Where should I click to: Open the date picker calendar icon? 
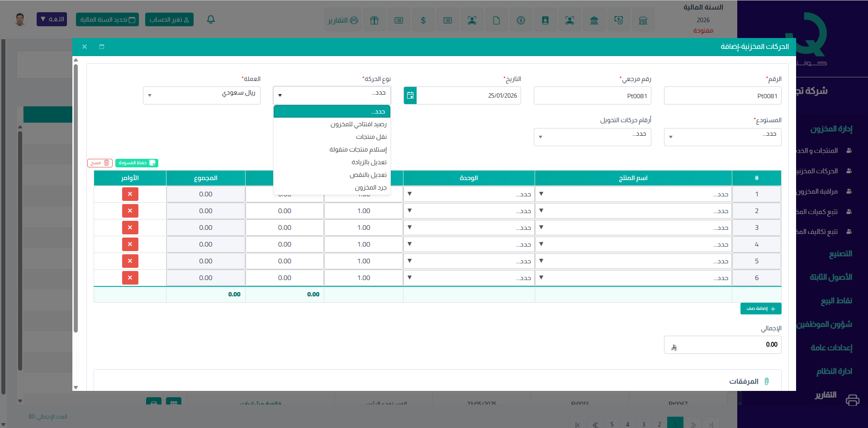pyautogui.click(x=410, y=95)
